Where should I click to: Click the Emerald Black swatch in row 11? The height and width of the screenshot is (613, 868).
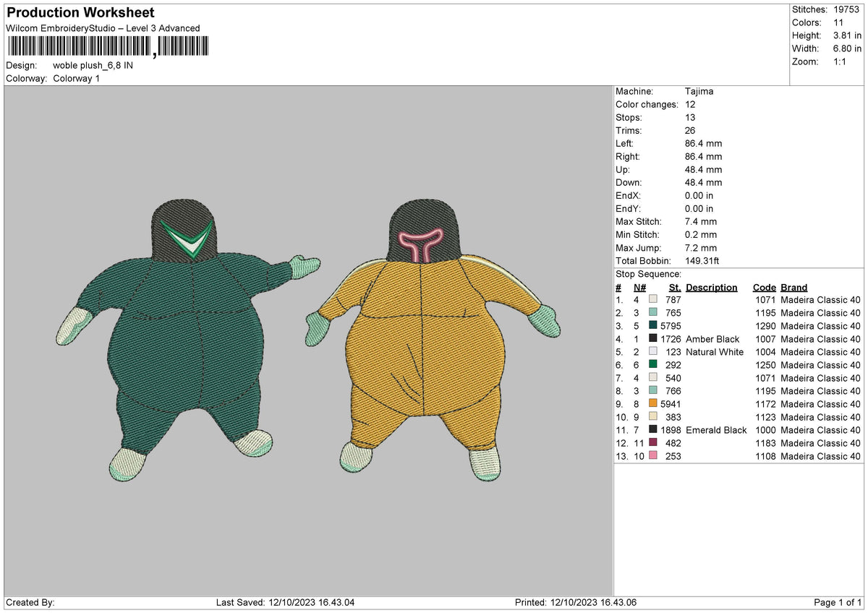[x=653, y=430]
